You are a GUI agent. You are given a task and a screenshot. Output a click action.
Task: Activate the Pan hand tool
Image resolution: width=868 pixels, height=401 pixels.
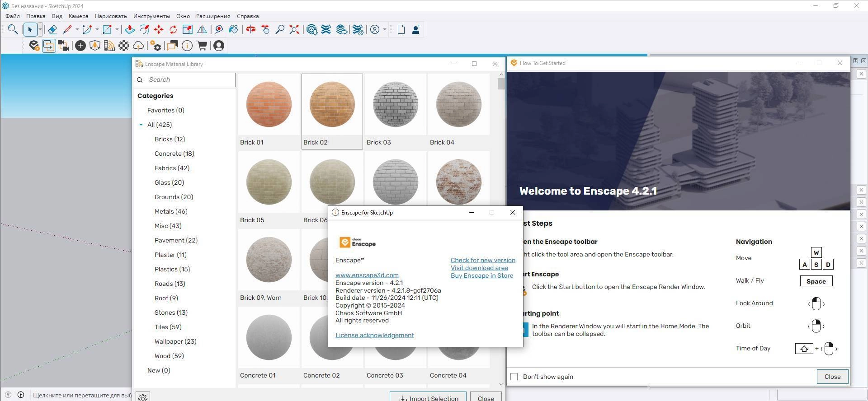[x=265, y=29]
